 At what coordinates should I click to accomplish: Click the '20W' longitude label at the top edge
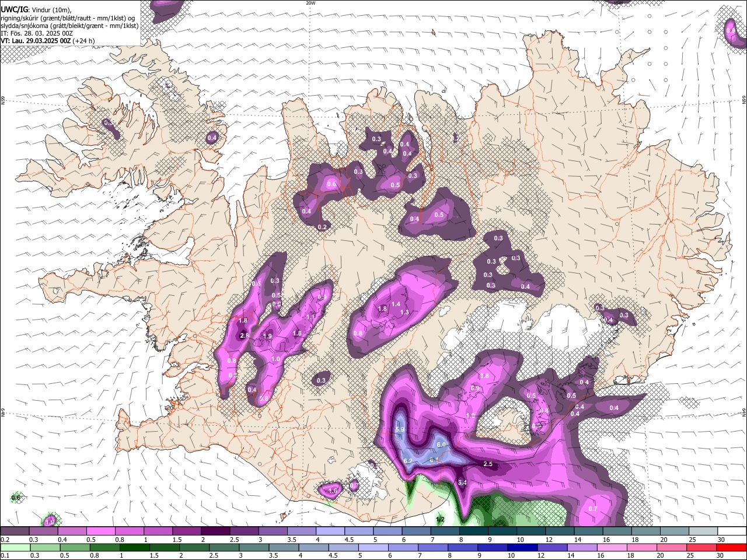310,3
